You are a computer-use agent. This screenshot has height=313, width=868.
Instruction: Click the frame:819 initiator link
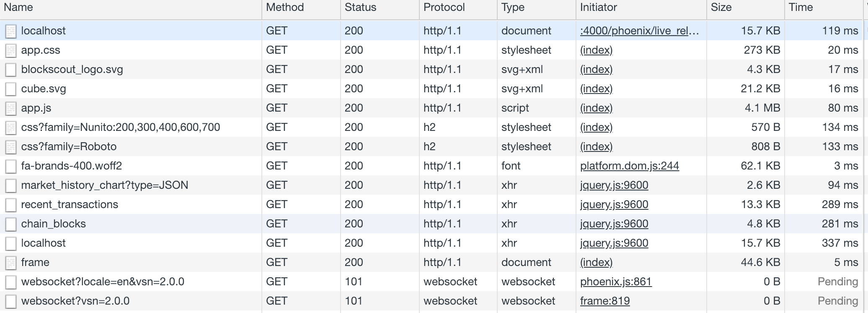point(604,300)
